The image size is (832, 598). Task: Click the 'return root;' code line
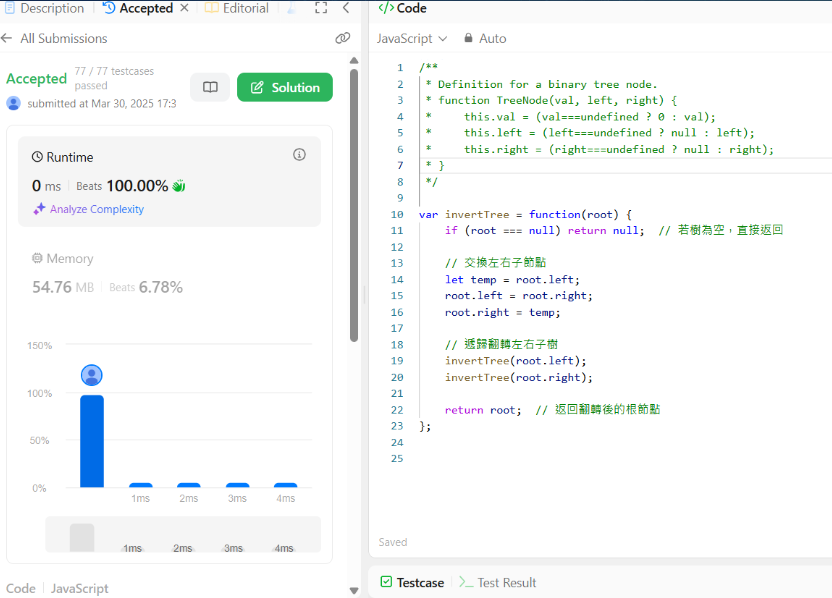coord(483,410)
